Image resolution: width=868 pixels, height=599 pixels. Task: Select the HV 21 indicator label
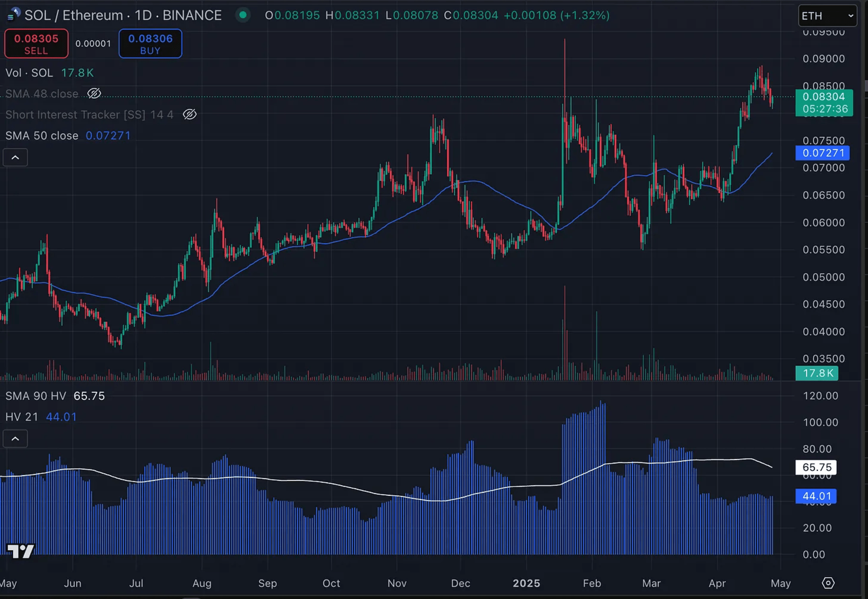click(22, 417)
